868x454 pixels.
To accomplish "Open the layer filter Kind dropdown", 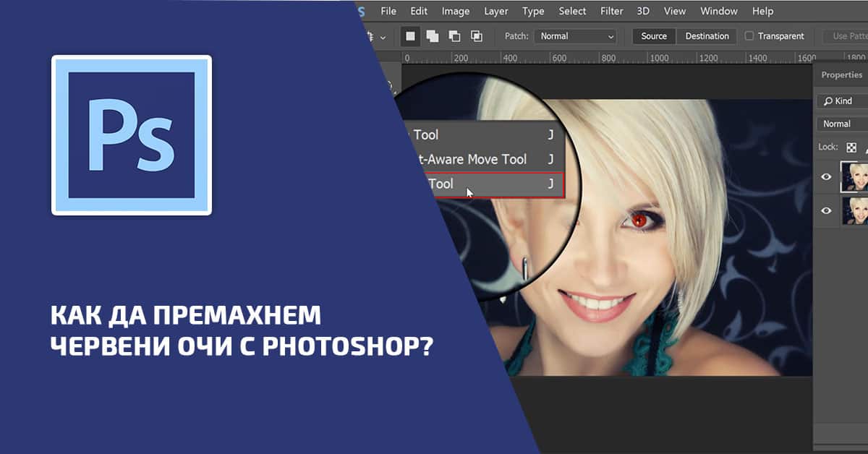I will pos(842,101).
